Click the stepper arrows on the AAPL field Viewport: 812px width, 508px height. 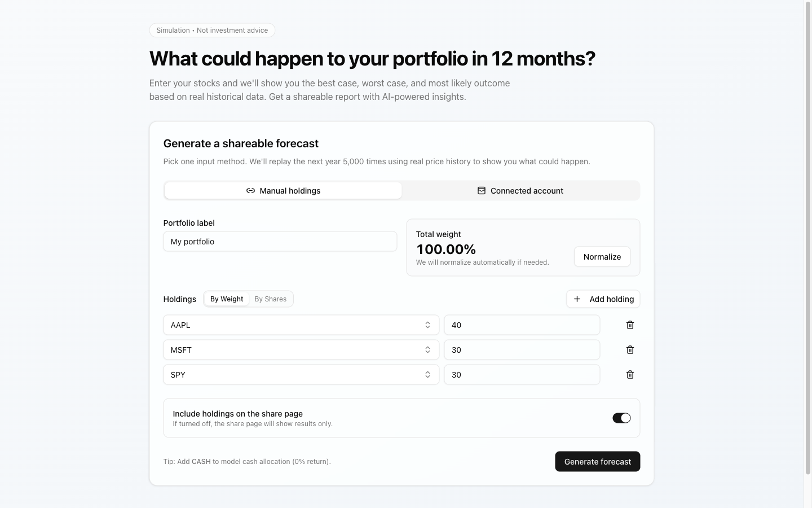428,325
